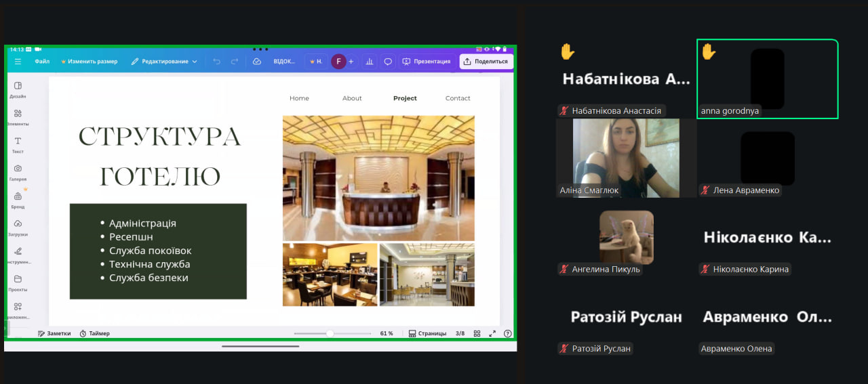This screenshot has height=384, width=868.
Task: Toggle the Заметки notes panel
Action: pos(54,333)
